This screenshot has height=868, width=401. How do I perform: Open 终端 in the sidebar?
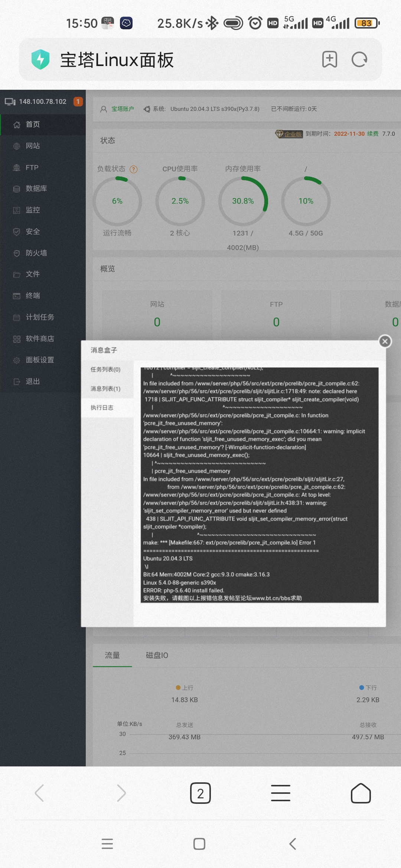click(x=43, y=296)
